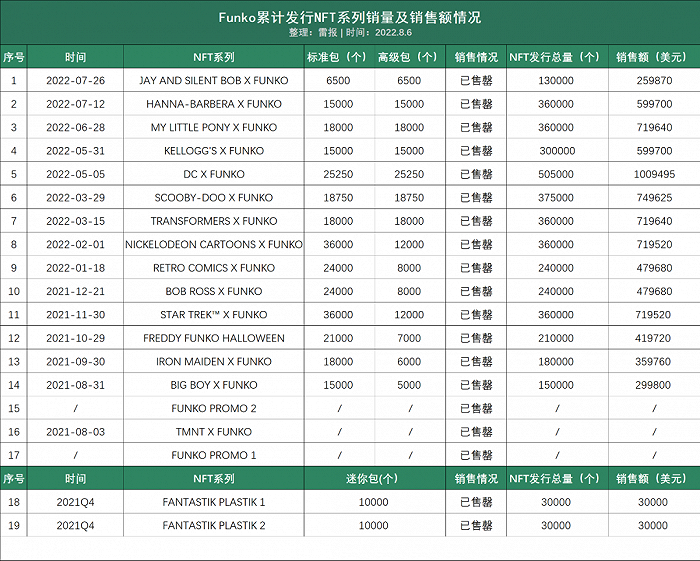Viewport: 700px width, 561px height.
Task: Select the 'FREDDY FUNKO HALLOWEEN' cell
Action: tap(214, 338)
